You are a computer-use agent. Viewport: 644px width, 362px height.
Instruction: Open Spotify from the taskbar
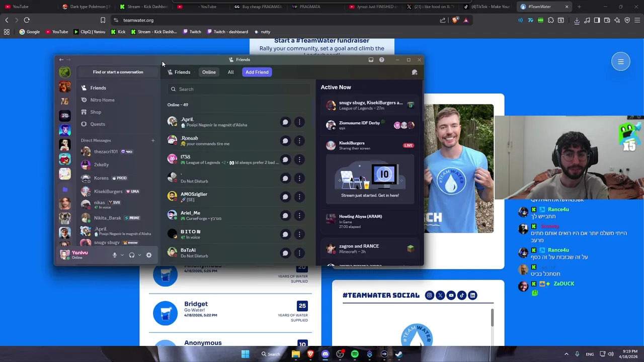click(x=355, y=354)
